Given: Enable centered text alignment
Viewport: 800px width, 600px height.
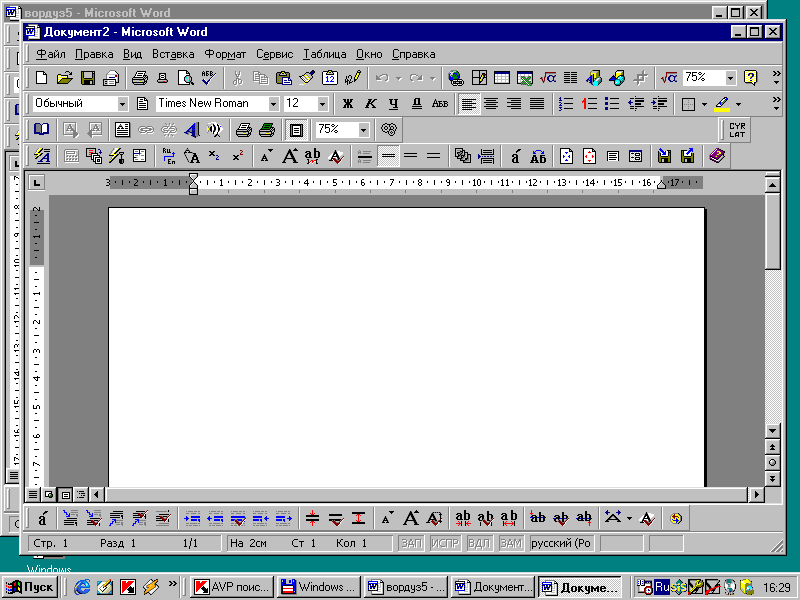Looking at the screenshot, I should pyautogui.click(x=491, y=104).
